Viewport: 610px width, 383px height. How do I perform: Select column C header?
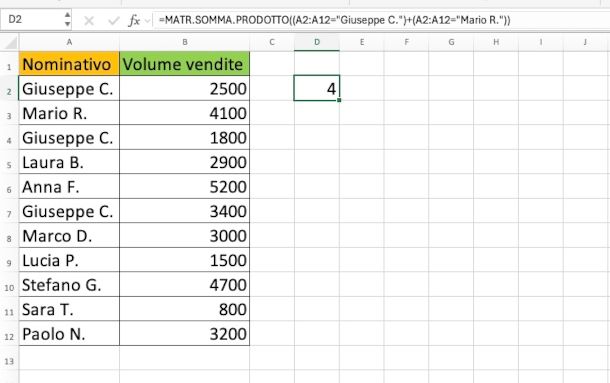(272, 42)
